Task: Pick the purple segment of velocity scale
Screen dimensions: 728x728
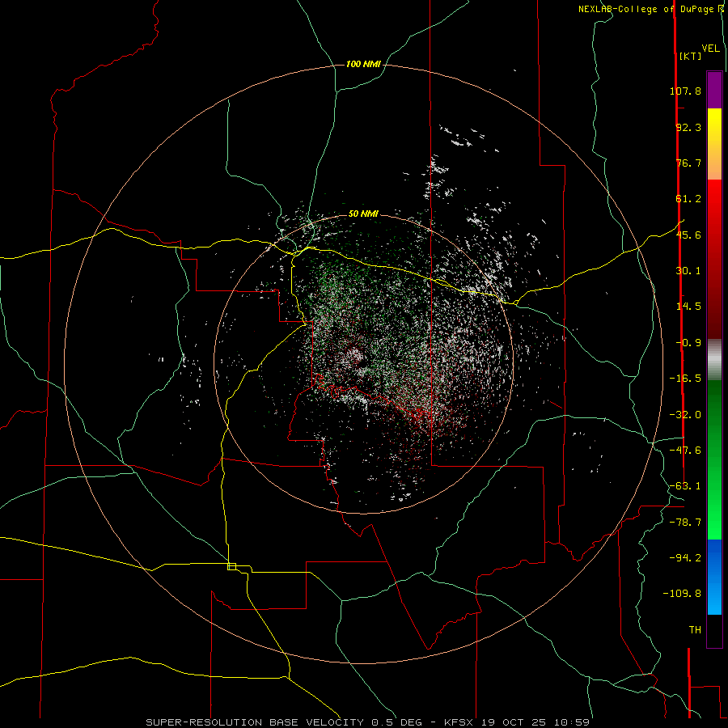Action: 714,90
